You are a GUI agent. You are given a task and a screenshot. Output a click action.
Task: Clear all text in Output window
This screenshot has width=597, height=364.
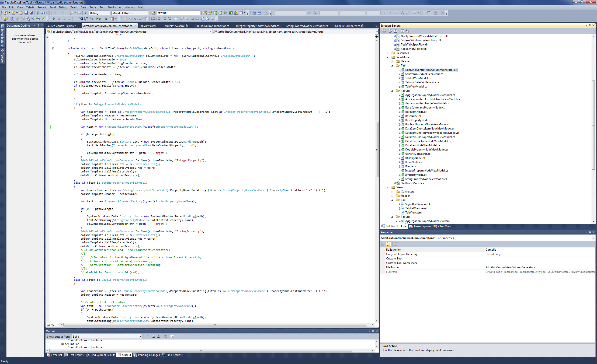point(166,336)
